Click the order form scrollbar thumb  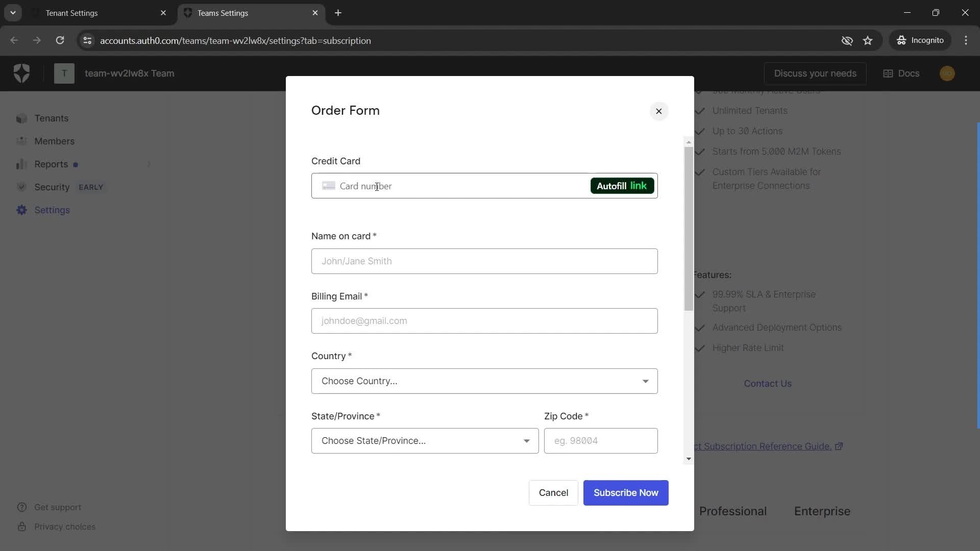point(689,229)
